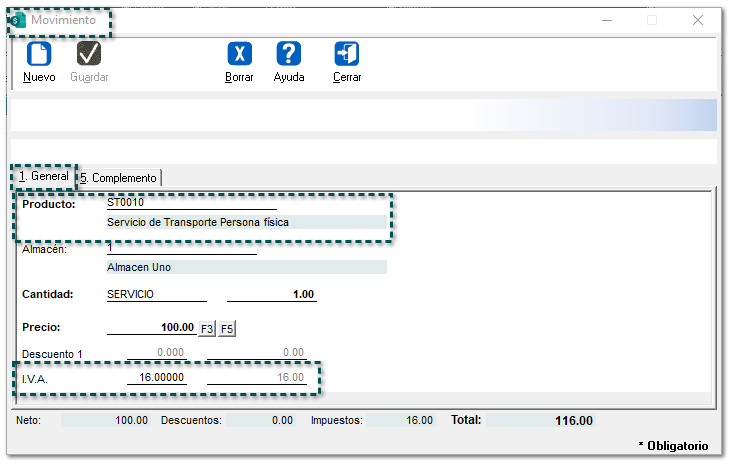Image resolution: width=731 pixels, height=464 pixels.
Task: Click the Movimiento window title
Action: pyautogui.click(x=63, y=20)
